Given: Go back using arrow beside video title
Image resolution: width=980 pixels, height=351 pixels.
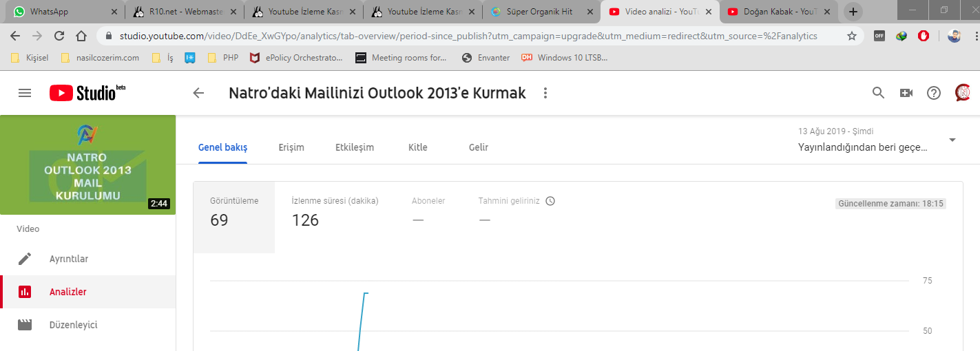Looking at the screenshot, I should coord(198,93).
